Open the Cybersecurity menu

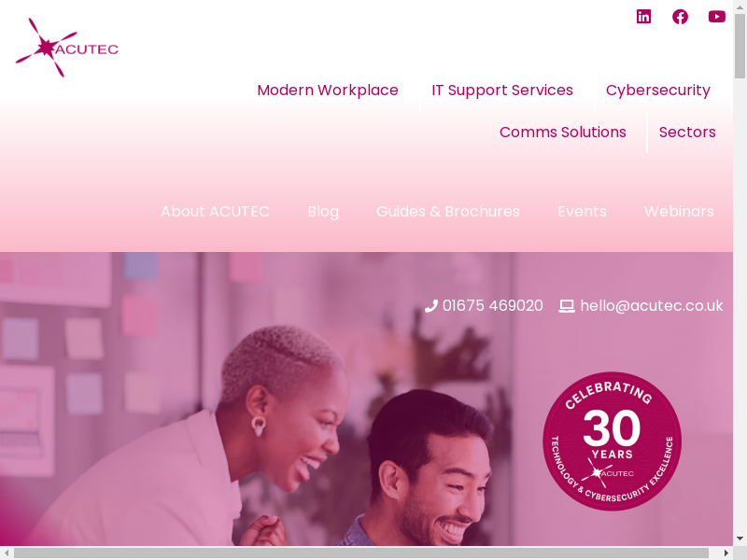point(658,90)
